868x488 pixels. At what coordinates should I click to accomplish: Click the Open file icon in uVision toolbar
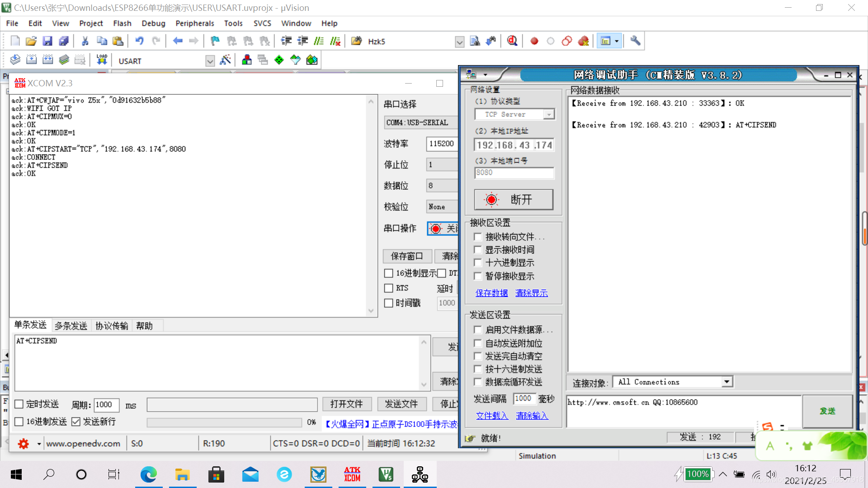pyautogui.click(x=31, y=41)
